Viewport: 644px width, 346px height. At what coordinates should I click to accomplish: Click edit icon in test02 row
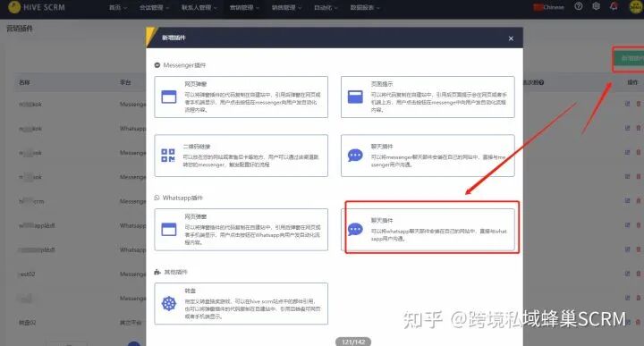tap(627, 274)
